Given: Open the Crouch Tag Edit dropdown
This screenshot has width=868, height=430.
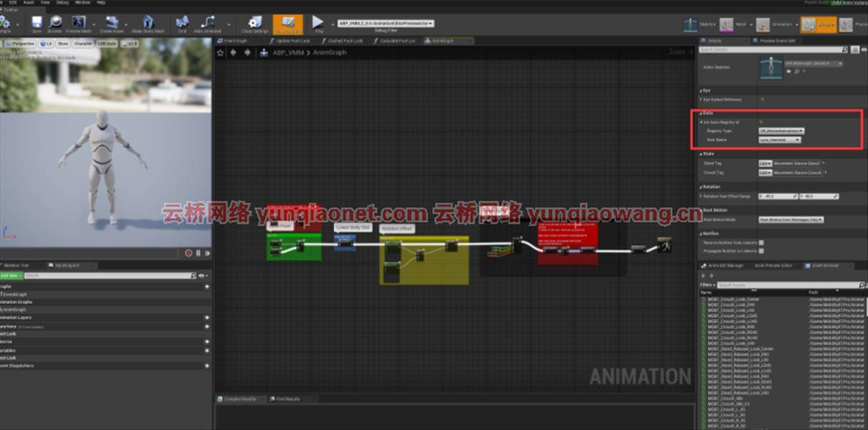Looking at the screenshot, I should [x=765, y=173].
